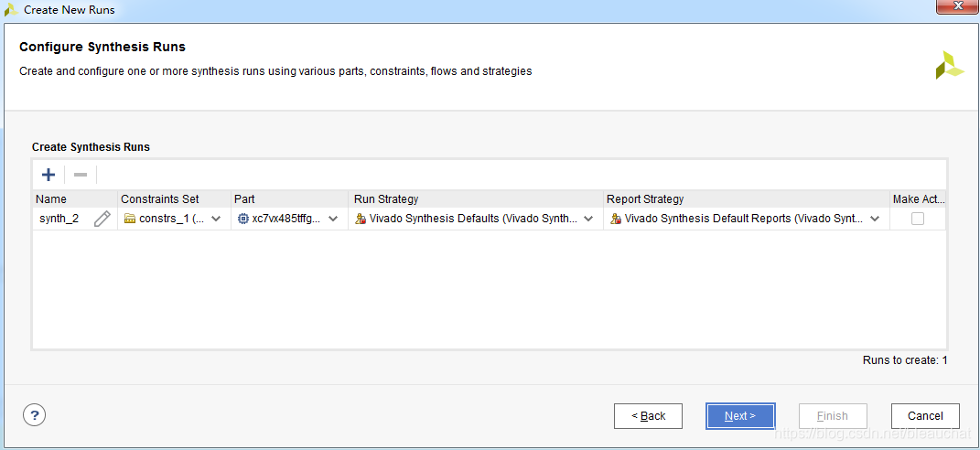Click the constrs_1 constraints set value
980x450 pixels.
point(171,219)
